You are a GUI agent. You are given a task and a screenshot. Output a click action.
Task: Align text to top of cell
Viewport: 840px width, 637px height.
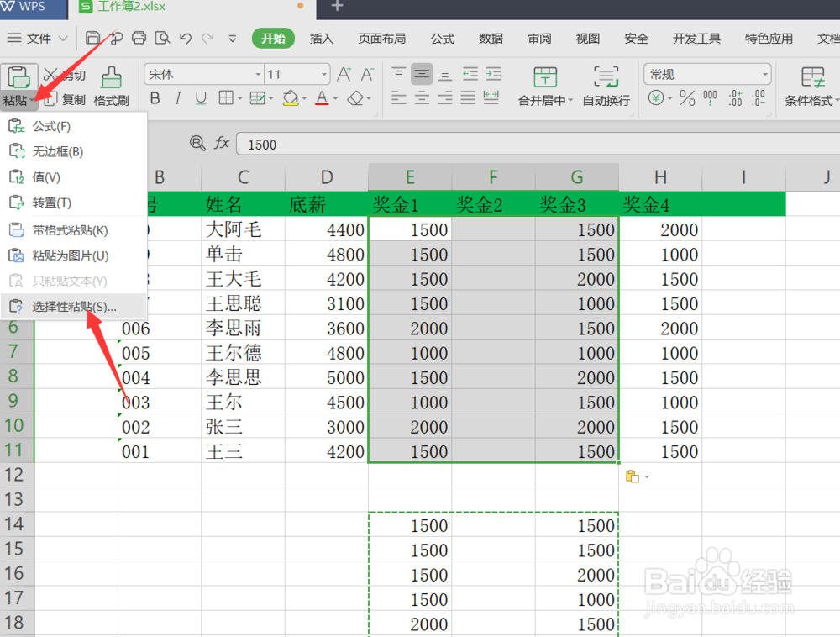pos(398,74)
